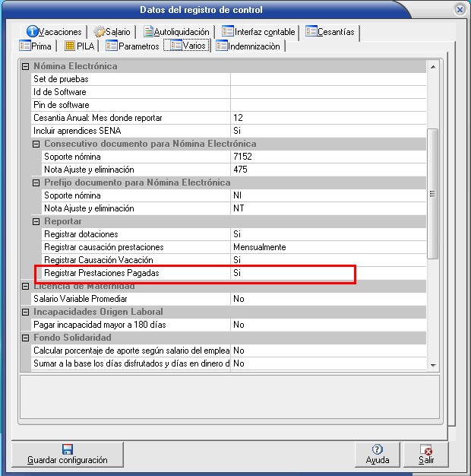This screenshot has height=476, width=471.
Task: Collapse the Nómina Electrónica section
Action: [x=25, y=66]
